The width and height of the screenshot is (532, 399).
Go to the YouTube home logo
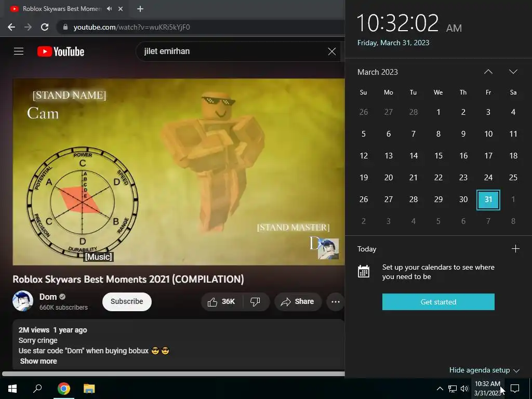(x=61, y=51)
